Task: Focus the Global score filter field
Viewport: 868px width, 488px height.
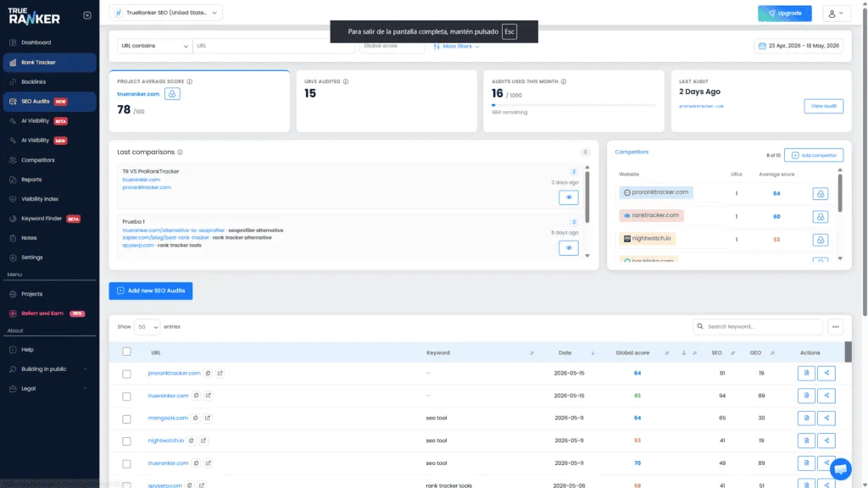Action: 392,46
